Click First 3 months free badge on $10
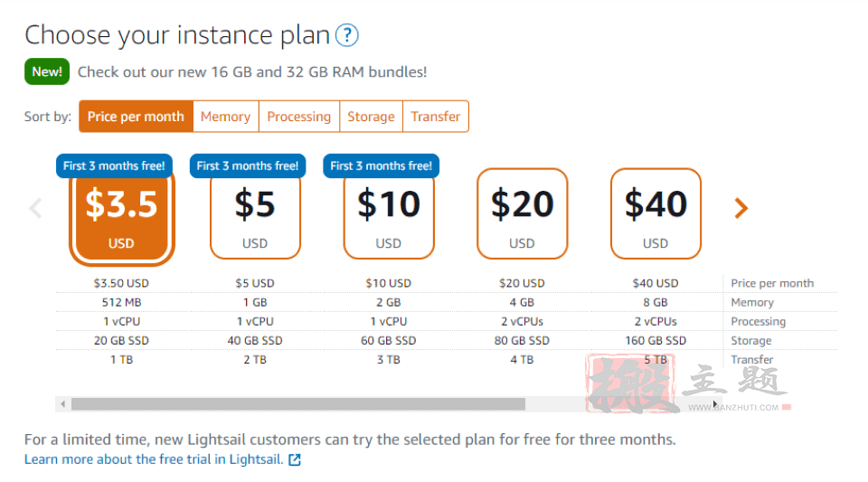The height and width of the screenshot is (482, 868). point(381,166)
